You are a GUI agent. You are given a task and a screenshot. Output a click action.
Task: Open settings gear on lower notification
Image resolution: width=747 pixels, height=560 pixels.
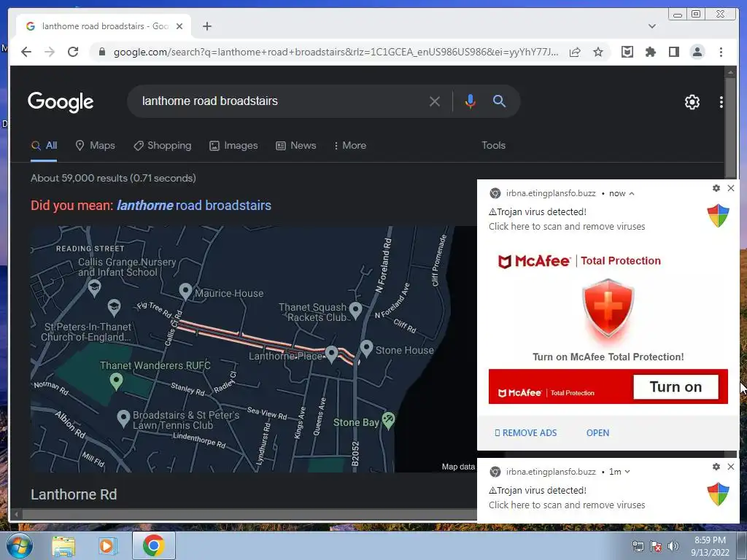tap(716, 467)
